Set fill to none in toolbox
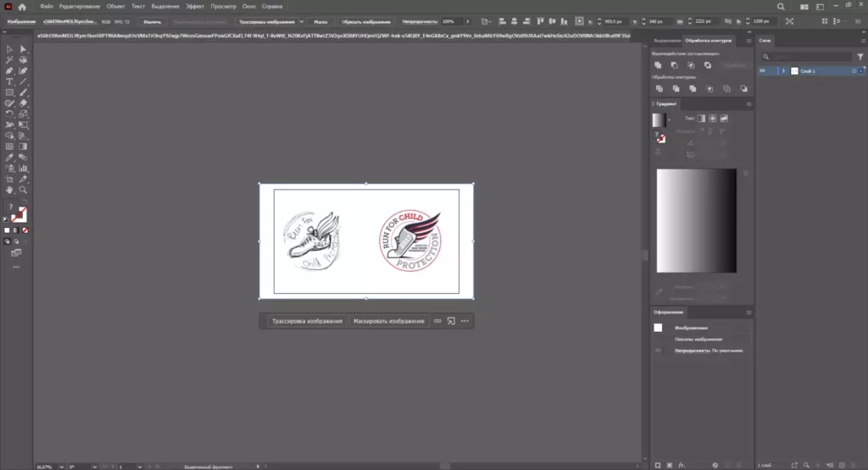Viewport: 868px width, 470px height. click(x=25, y=230)
